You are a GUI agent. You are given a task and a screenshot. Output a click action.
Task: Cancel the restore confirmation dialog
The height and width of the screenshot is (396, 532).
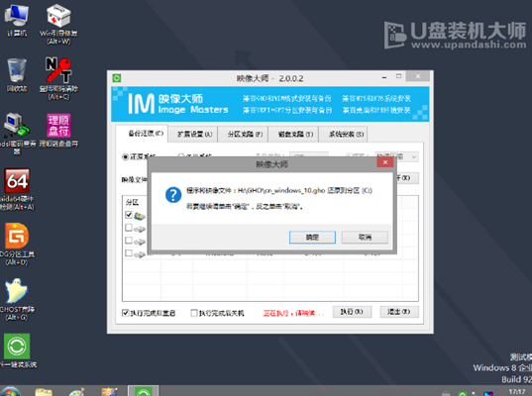click(365, 237)
